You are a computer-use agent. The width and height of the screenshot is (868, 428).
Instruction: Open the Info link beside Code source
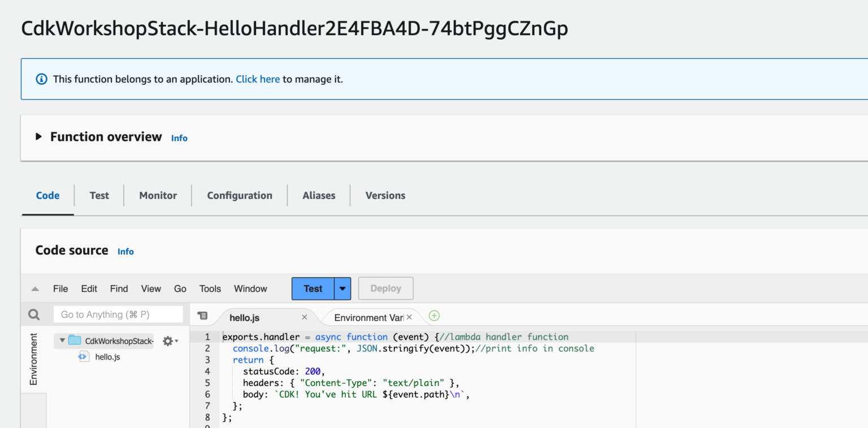point(125,251)
